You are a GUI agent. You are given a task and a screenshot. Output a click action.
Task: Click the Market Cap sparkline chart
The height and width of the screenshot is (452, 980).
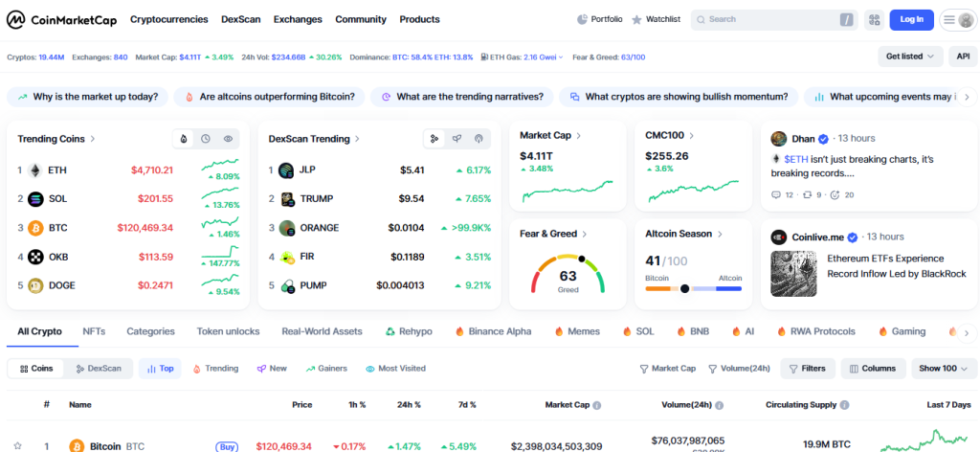click(x=568, y=191)
